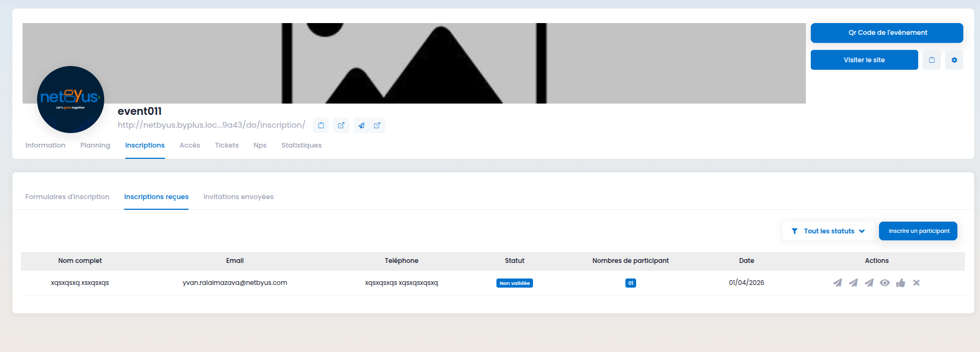
Task: Select the Invitations envoyées sub-tab
Action: (x=239, y=197)
